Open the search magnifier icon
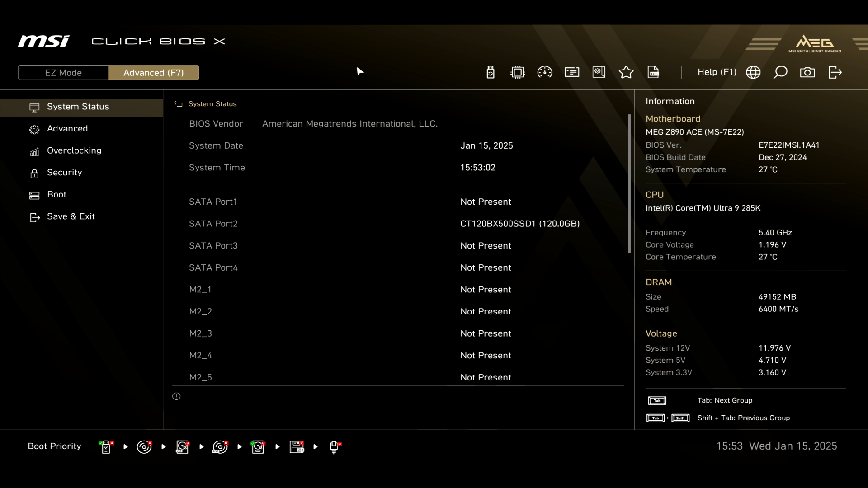Image resolution: width=868 pixels, height=488 pixels. pyautogui.click(x=780, y=72)
